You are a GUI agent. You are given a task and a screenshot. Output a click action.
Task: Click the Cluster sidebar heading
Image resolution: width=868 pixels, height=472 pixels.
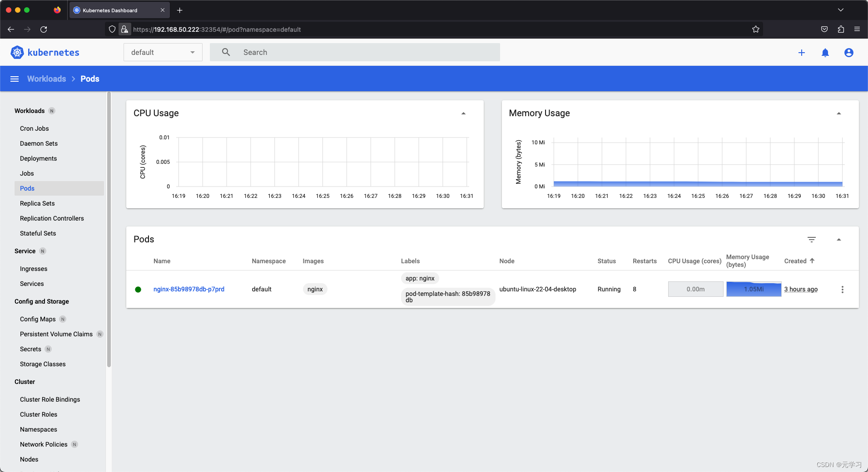25,382
